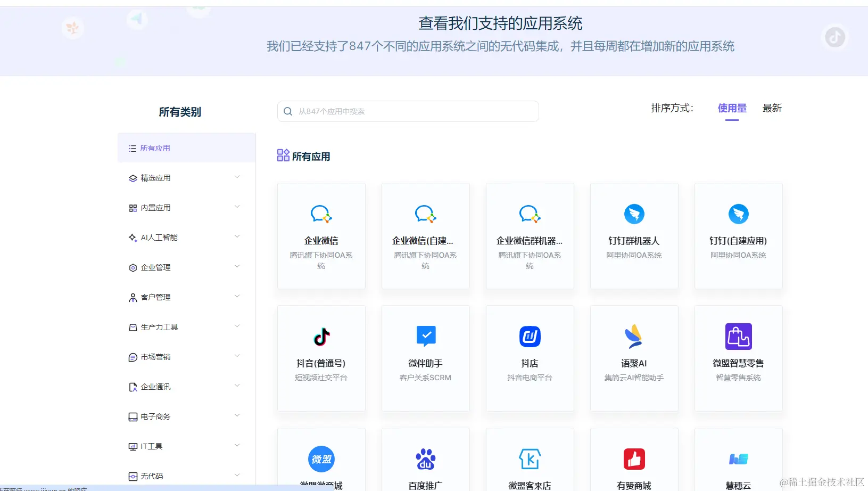Click the 客户管理 person icon
The height and width of the screenshot is (491, 868).
coord(133,298)
